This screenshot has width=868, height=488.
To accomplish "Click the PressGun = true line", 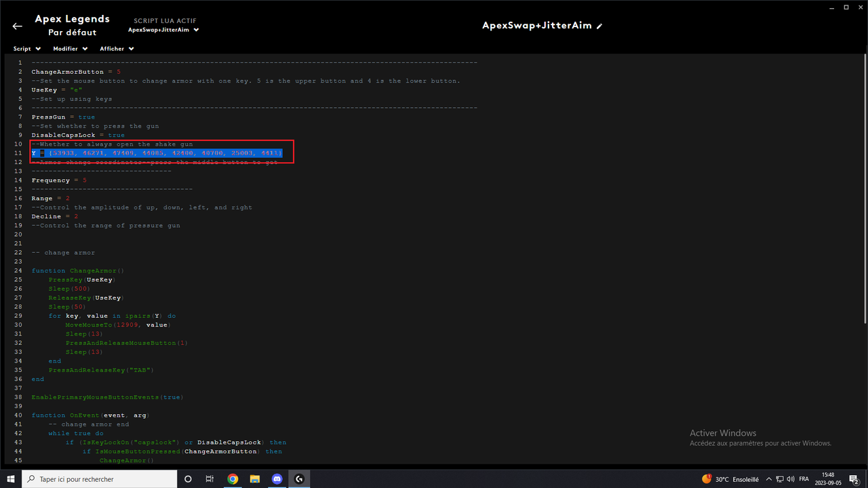I will tap(63, 117).
